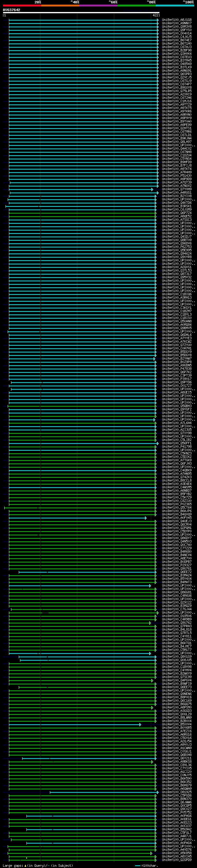The width and height of the screenshot is (197, 868).
Task: Select hit label UniRef100_Q6DHL6
Action: point(177,335)
